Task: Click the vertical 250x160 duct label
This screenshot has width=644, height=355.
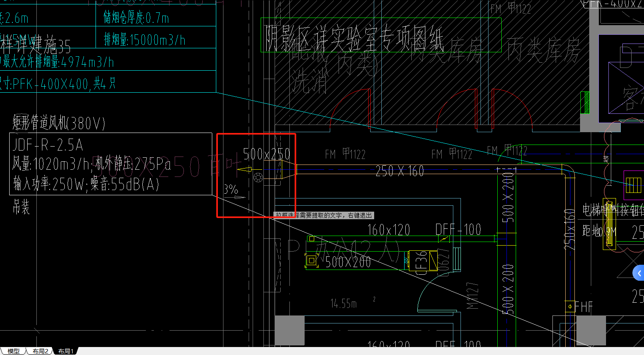Action: coord(570,230)
